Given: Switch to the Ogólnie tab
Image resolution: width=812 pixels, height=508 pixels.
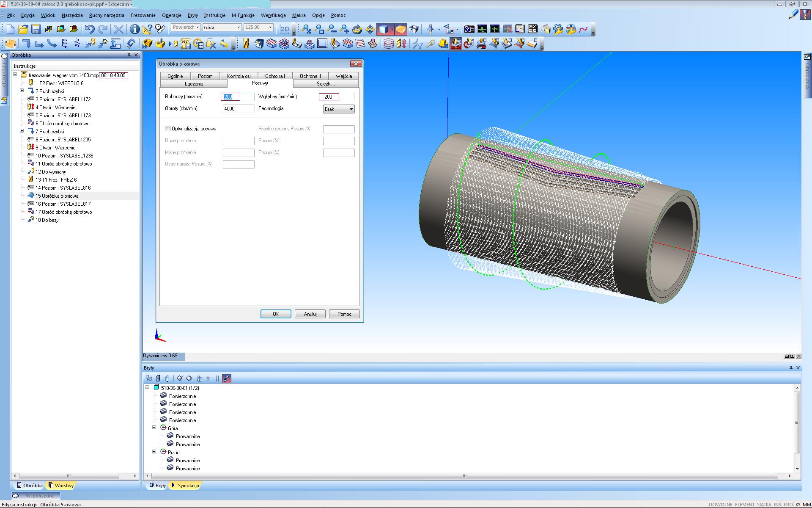Looking at the screenshot, I should click(175, 76).
